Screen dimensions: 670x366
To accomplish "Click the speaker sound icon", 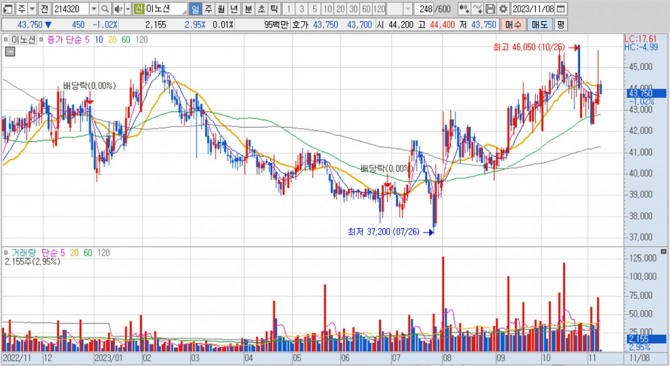I will (x=118, y=9).
